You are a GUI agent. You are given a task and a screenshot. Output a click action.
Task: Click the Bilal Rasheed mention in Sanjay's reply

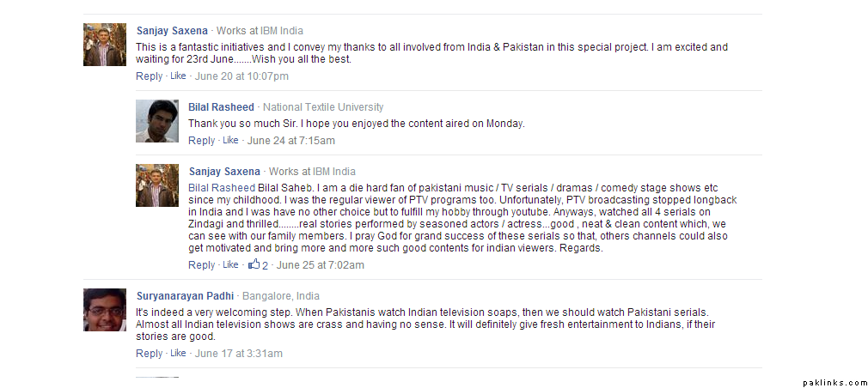coord(222,188)
